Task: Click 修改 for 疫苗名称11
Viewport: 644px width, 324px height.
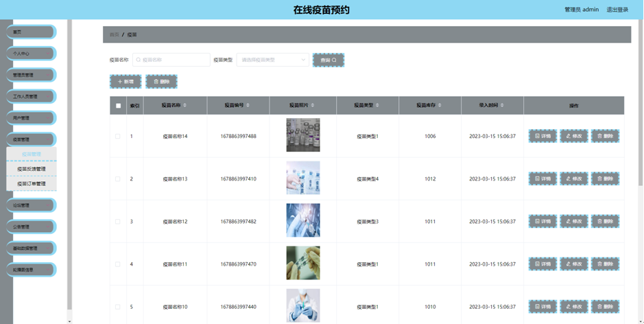Action: click(x=574, y=264)
